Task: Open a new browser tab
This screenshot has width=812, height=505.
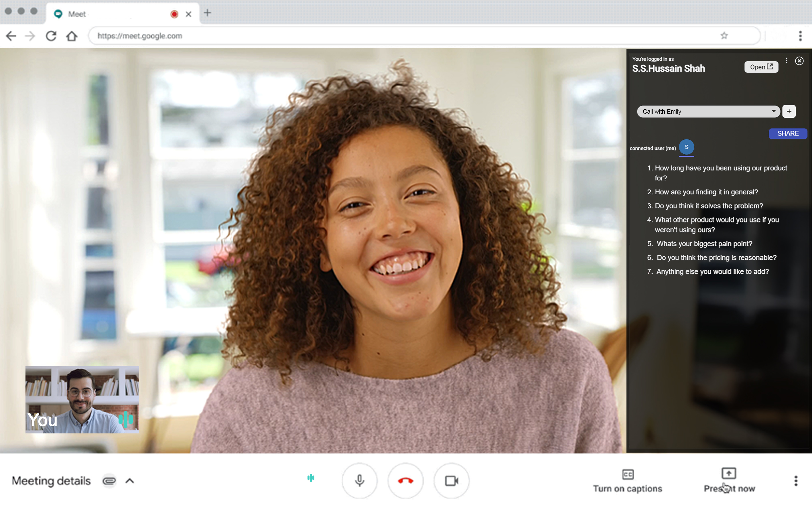Action: pyautogui.click(x=207, y=13)
